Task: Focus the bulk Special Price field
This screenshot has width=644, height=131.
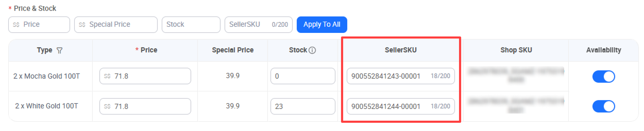Action: coord(116,24)
